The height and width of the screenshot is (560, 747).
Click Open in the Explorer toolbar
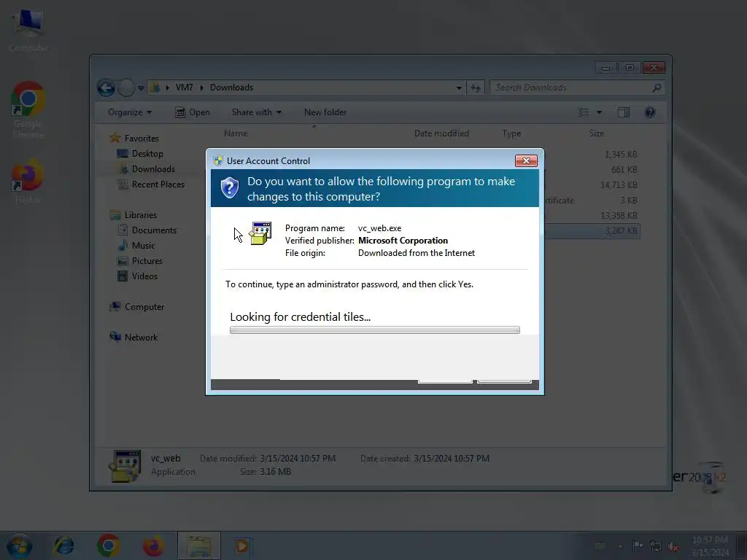[x=193, y=112]
